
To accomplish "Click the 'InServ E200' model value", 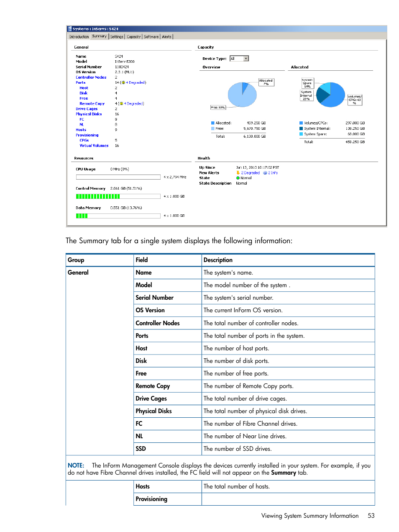I will click(x=125, y=62).
